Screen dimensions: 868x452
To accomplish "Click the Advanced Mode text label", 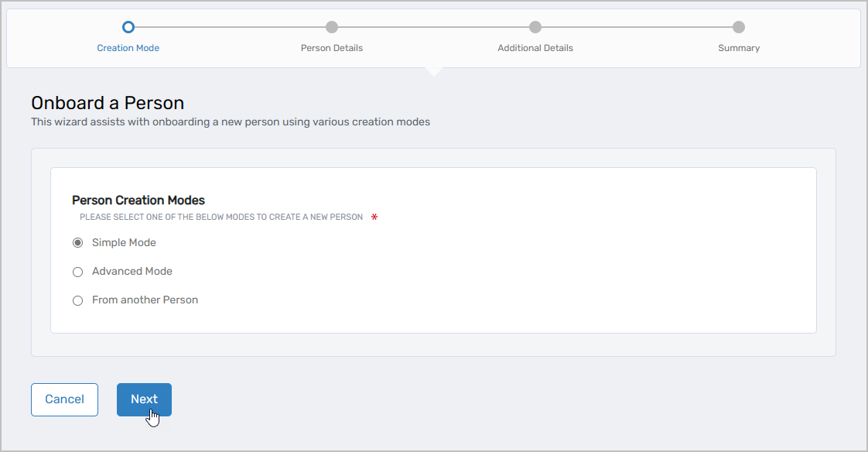I will 132,271.
